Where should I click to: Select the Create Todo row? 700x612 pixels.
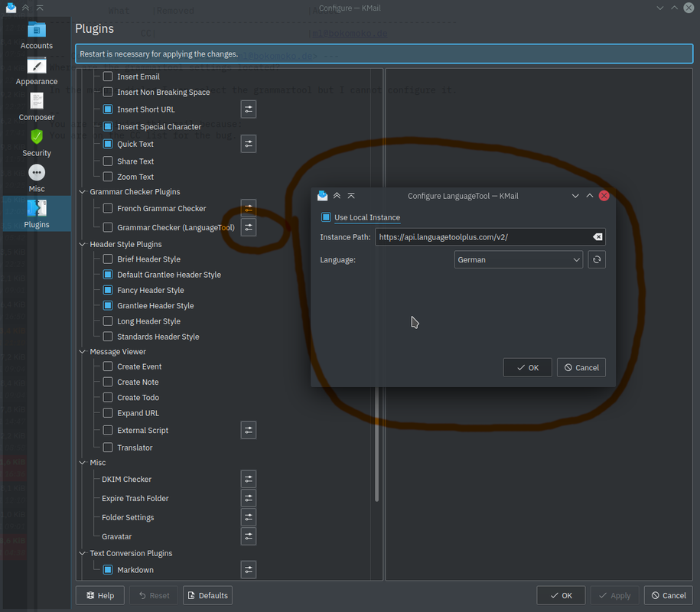[x=138, y=397]
